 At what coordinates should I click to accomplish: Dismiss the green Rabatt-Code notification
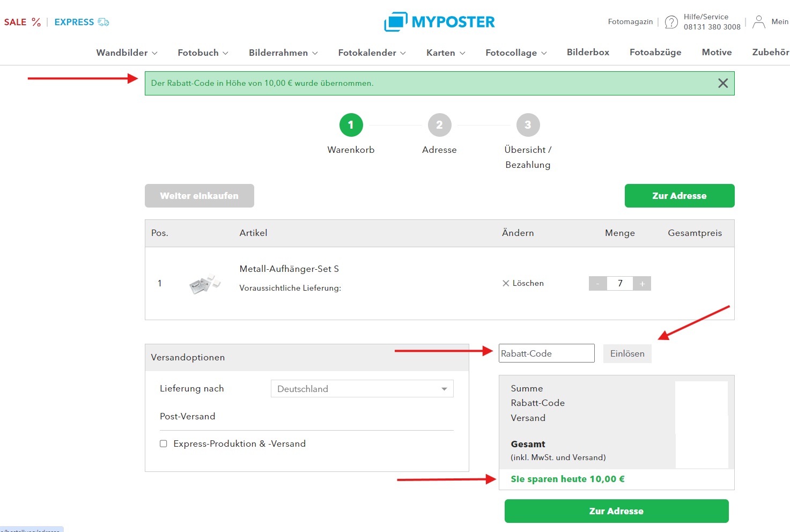[x=722, y=83]
